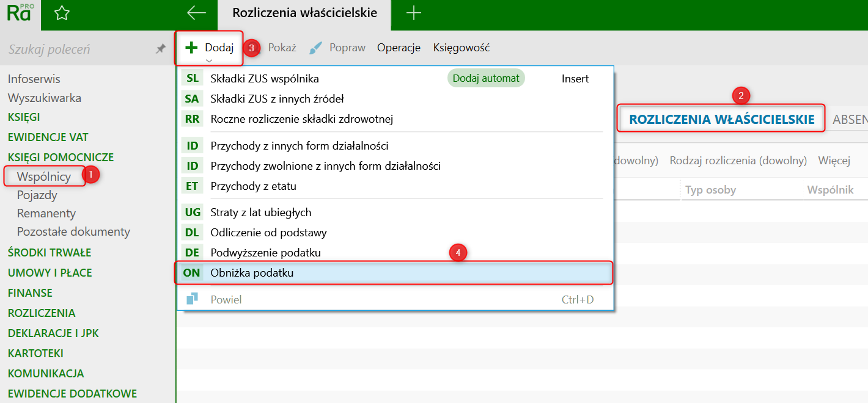Click the Popraw toolbar label
This screenshot has height=403, width=868.
(347, 48)
